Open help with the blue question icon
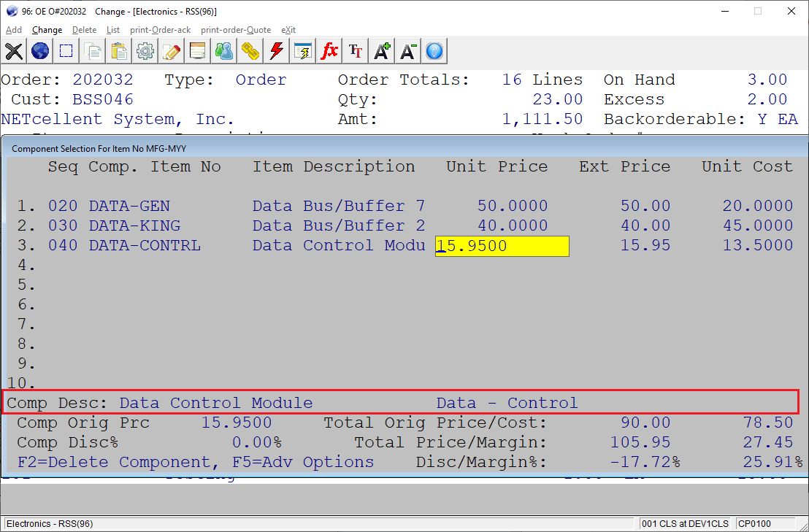809x532 pixels. [435, 51]
